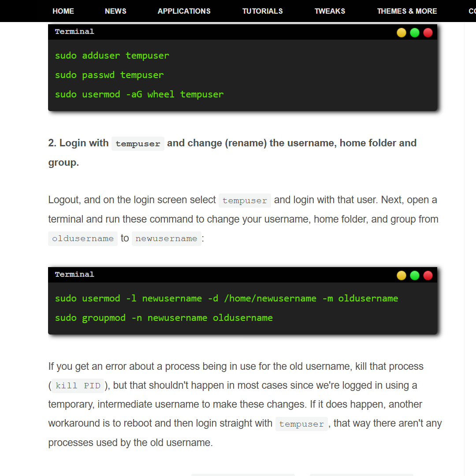Click the 'kill PID' inline code
The height and width of the screenshot is (476, 476).
[78, 386]
